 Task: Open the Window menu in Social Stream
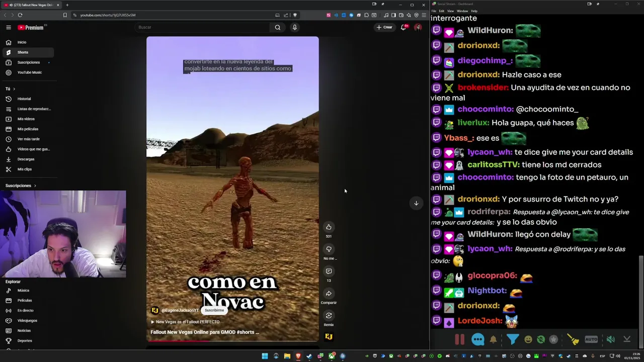coord(462,11)
